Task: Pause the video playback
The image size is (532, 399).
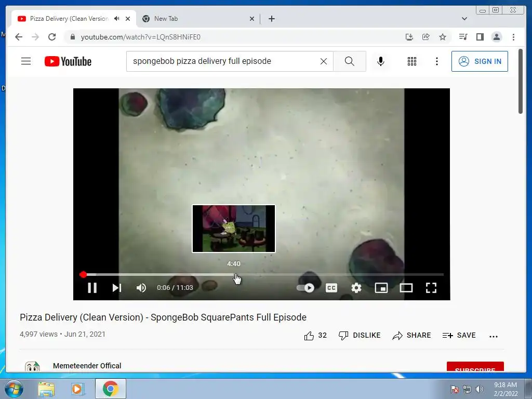Action: tap(92, 288)
